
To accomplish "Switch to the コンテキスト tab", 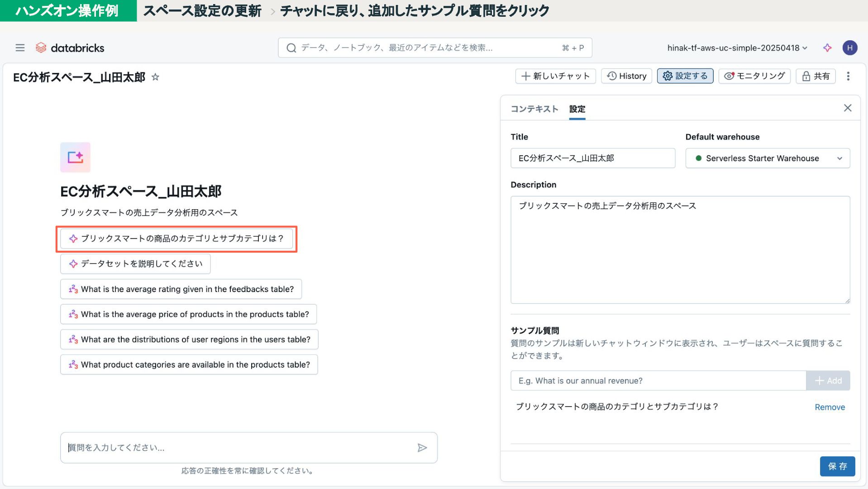I will coord(534,109).
